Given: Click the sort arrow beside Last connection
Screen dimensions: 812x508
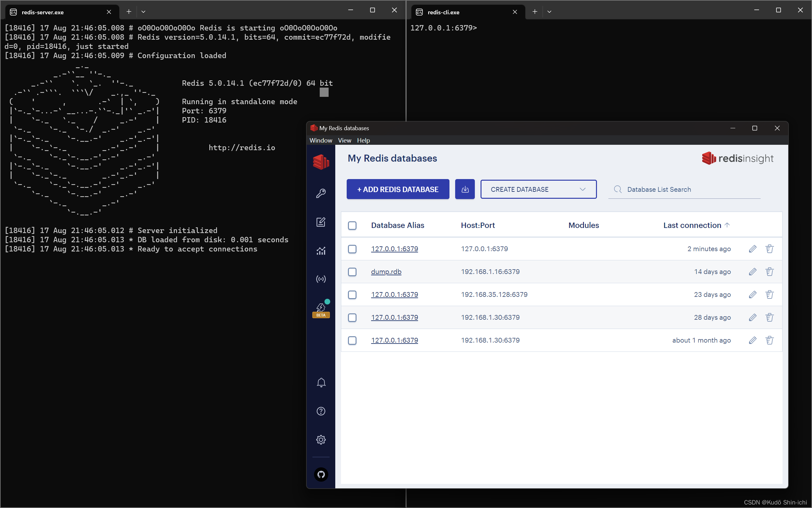Looking at the screenshot, I should tap(727, 225).
